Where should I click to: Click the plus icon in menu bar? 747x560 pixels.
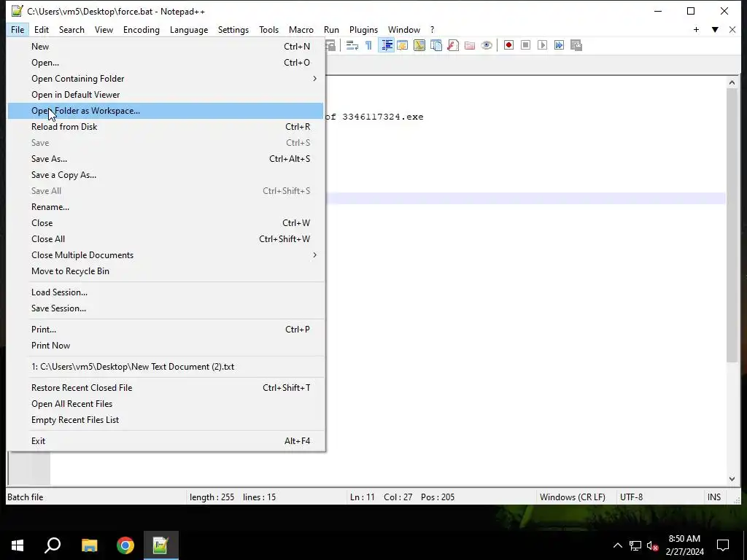pos(696,29)
